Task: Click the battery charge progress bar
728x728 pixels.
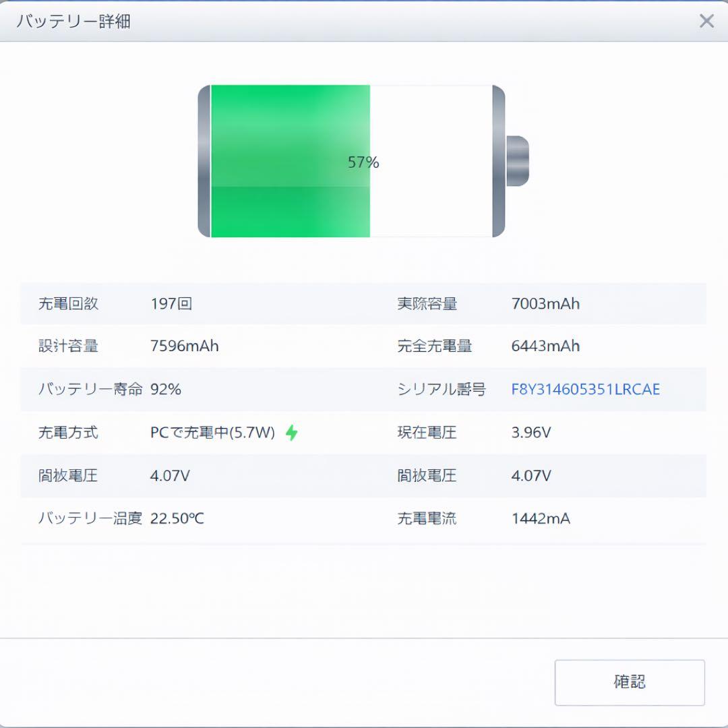Action: pyautogui.click(x=290, y=162)
